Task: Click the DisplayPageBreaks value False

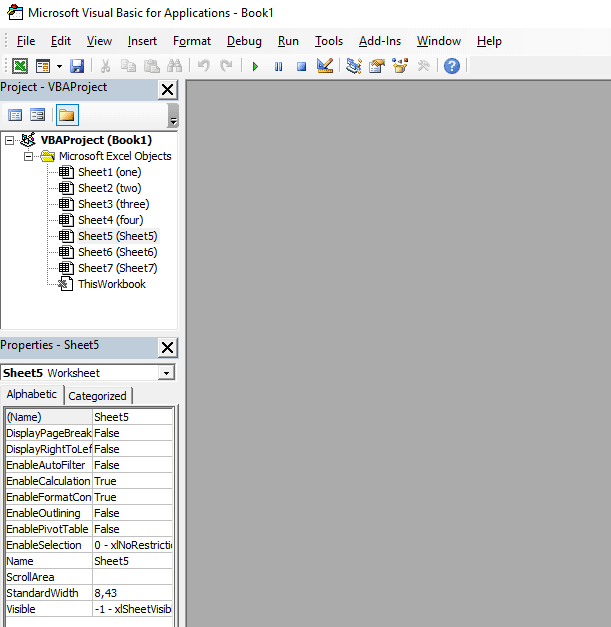Action: point(132,433)
